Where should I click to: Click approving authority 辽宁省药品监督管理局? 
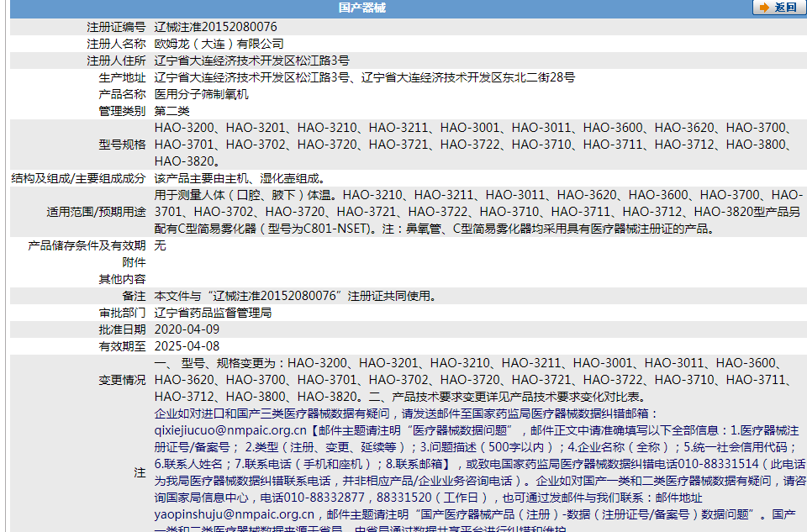pyautogui.click(x=213, y=313)
